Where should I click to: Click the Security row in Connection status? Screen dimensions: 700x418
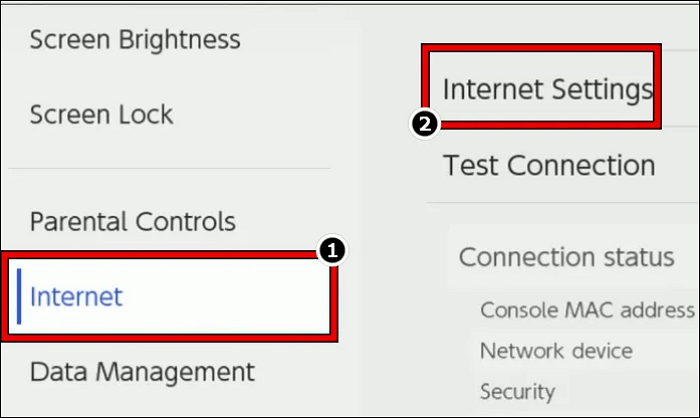(x=517, y=392)
